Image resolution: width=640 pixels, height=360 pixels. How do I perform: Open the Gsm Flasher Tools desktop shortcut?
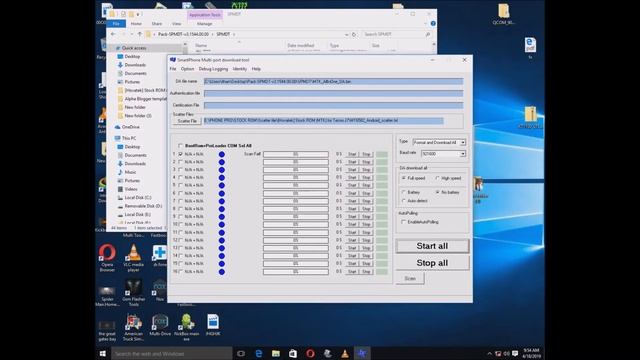coord(133,292)
